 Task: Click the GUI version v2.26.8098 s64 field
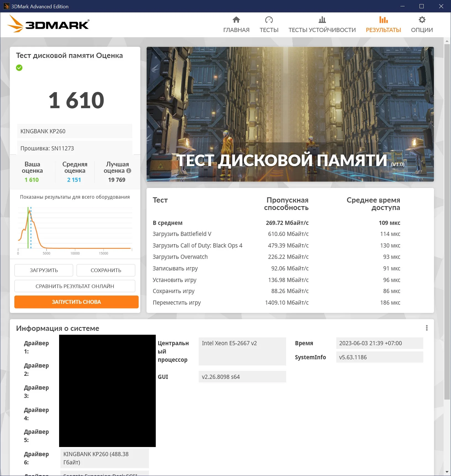pyautogui.click(x=242, y=377)
